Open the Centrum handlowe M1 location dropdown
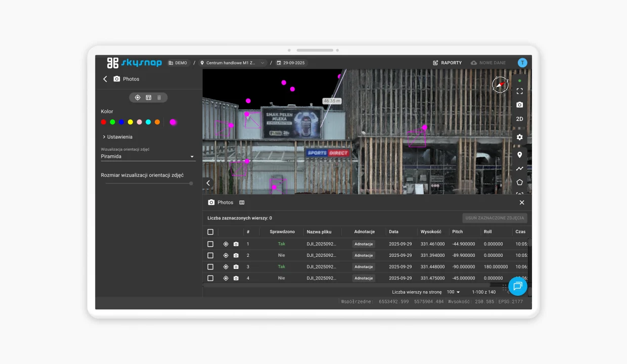This screenshot has width=627, height=364. coord(233,63)
